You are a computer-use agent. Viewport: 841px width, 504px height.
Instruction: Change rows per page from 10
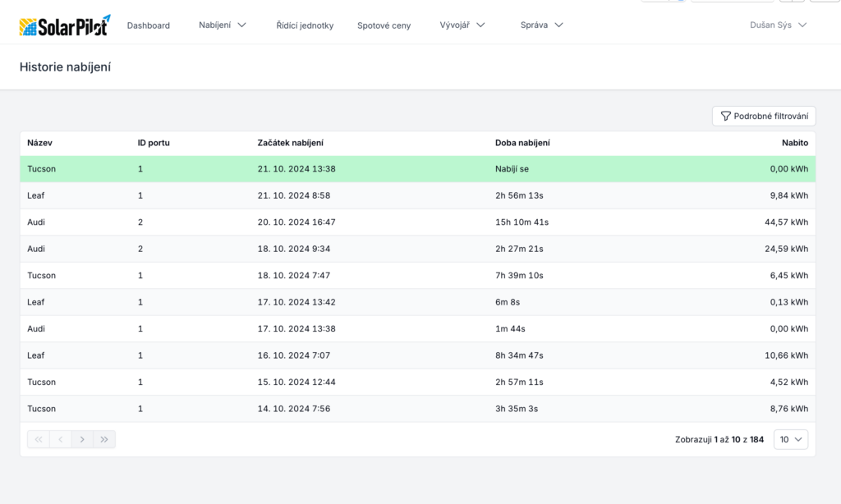pos(790,440)
